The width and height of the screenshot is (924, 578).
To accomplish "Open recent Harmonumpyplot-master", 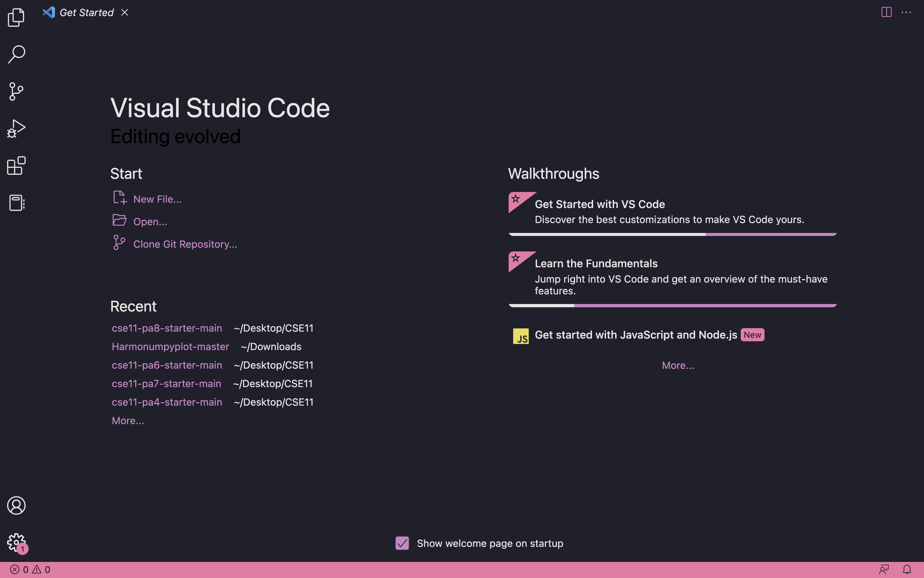I will pyautogui.click(x=170, y=346).
